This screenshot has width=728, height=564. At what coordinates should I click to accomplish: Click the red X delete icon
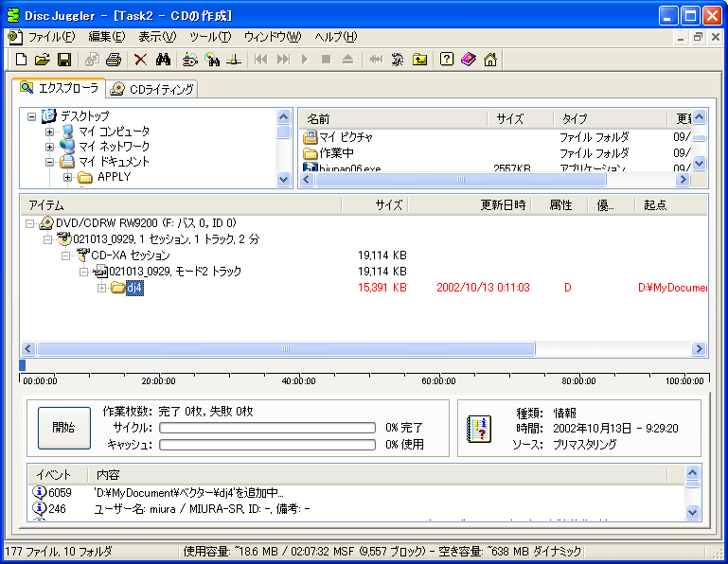pyautogui.click(x=140, y=60)
